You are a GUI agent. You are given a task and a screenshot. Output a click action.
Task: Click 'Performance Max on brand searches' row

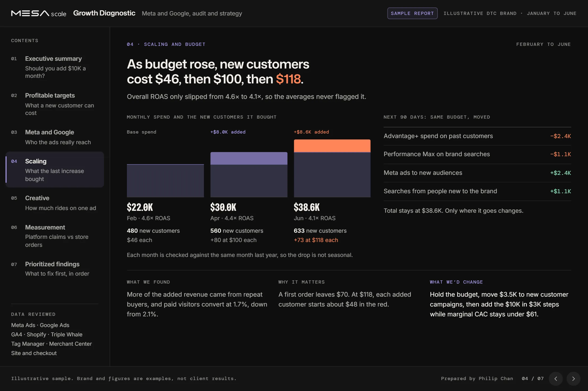pos(477,154)
